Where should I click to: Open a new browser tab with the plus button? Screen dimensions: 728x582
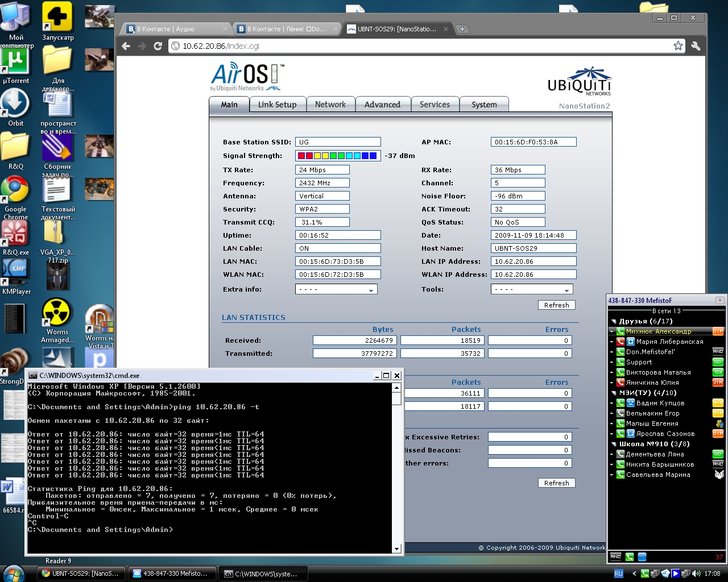[x=462, y=29]
